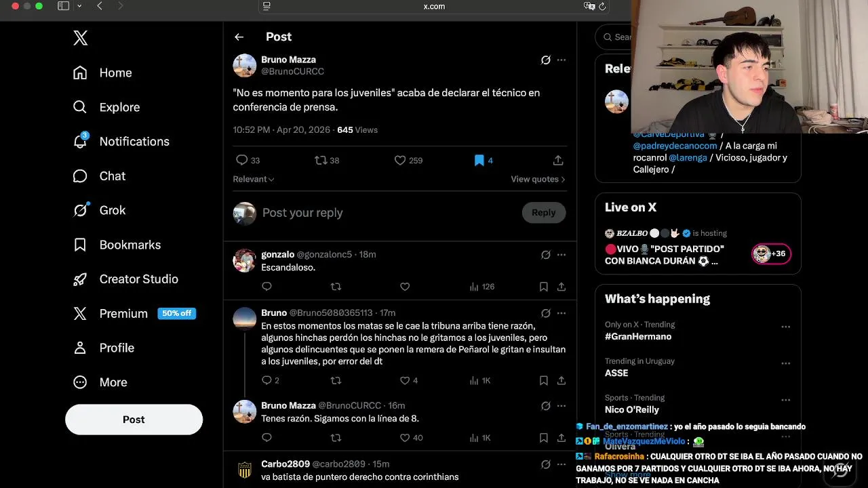Click Grok icon on Bruno's 17m reply
868x488 pixels.
tap(545, 313)
